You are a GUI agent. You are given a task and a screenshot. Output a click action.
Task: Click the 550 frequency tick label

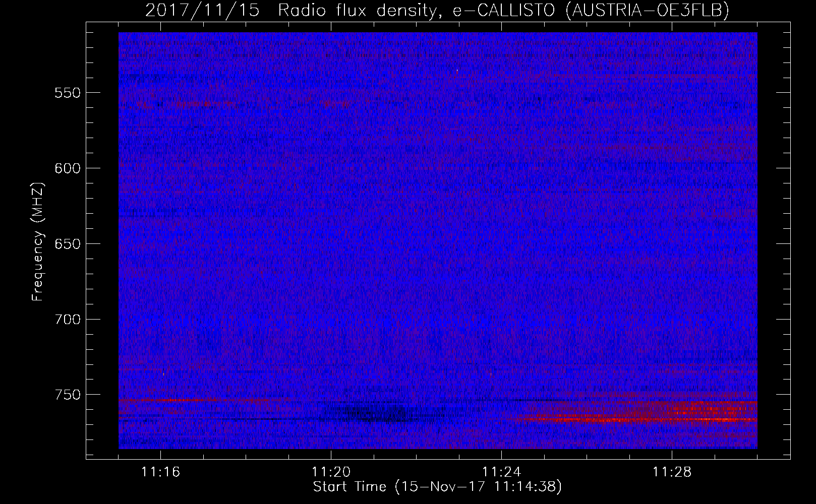[x=68, y=93]
